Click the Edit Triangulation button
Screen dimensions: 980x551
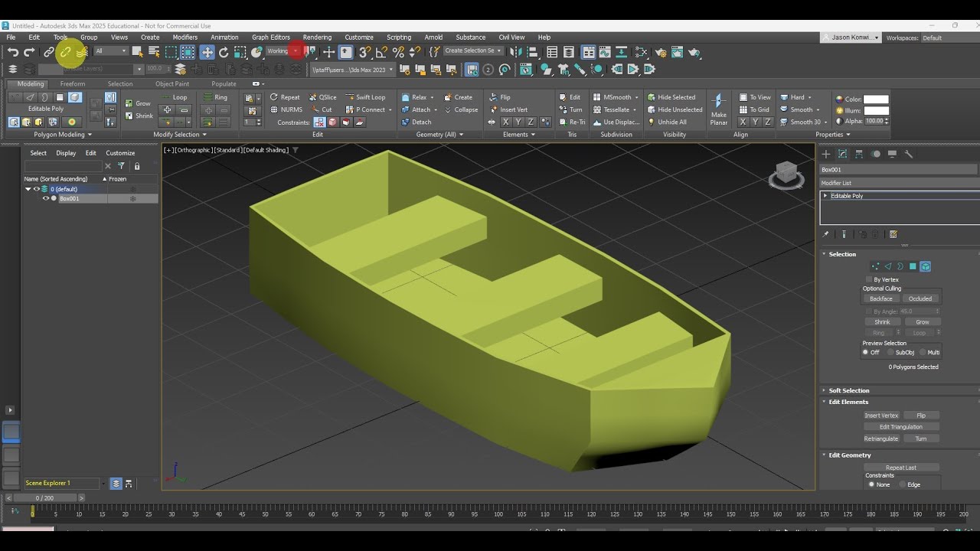point(901,427)
